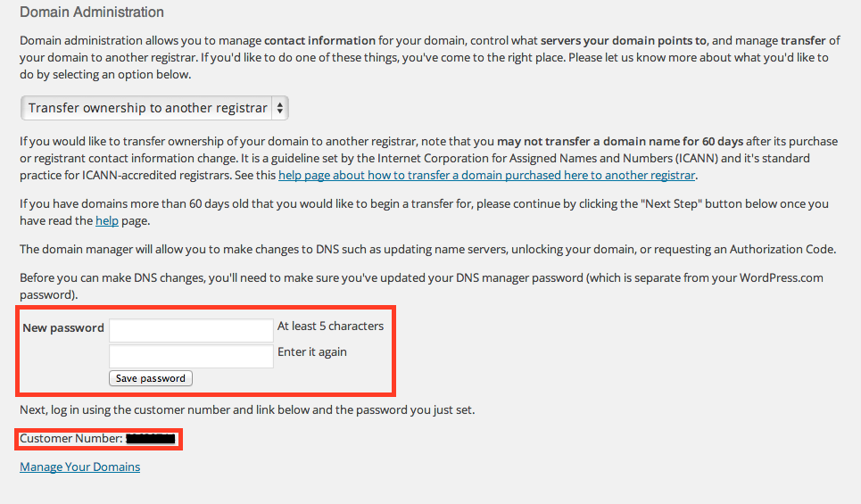
Task: Click the password confirmation field beside "Enter it again"
Action: 191,356
